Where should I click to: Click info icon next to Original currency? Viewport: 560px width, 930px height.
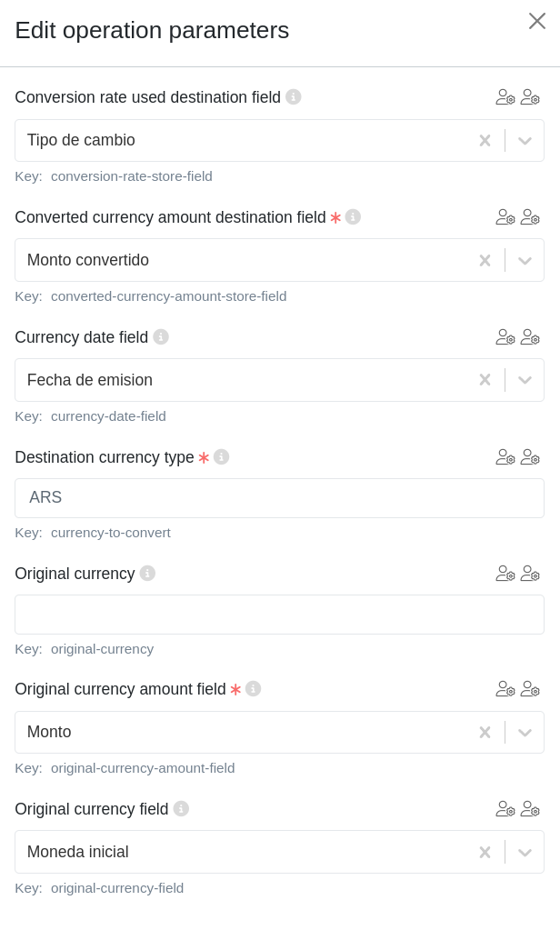point(147,573)
